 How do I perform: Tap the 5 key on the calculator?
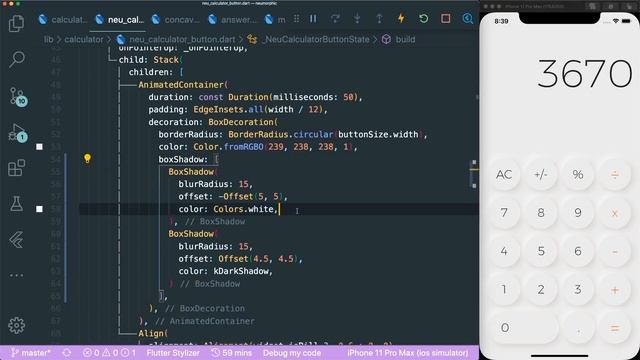click(541, 251)
